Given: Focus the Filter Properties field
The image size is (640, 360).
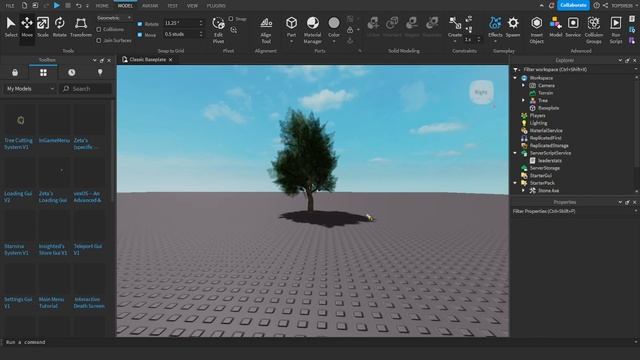Looking at the screenshot, I should coord(573,211).
